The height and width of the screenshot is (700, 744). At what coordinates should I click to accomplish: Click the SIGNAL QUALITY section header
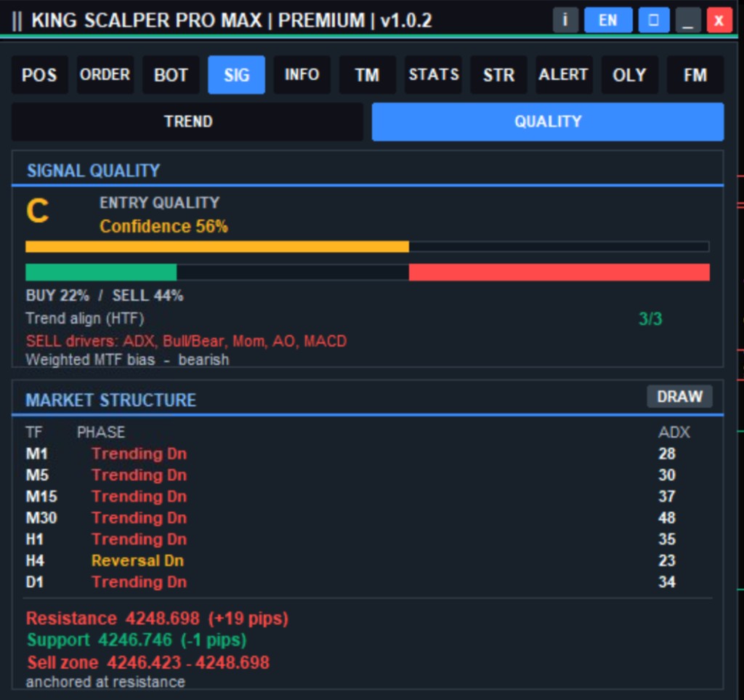[x=94, y=170]
